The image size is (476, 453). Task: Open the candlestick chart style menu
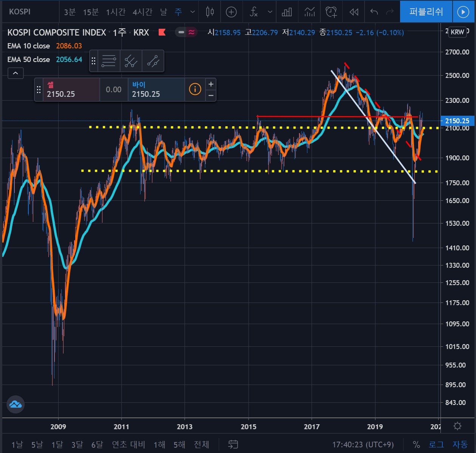[x=210, y=12]
